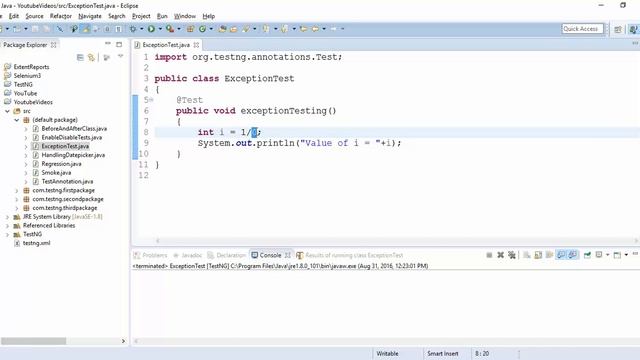Click scroll-right arrow of Package Explorer scrollbar
The height and width of the screenshot is (360, 640).
[123, 341]
